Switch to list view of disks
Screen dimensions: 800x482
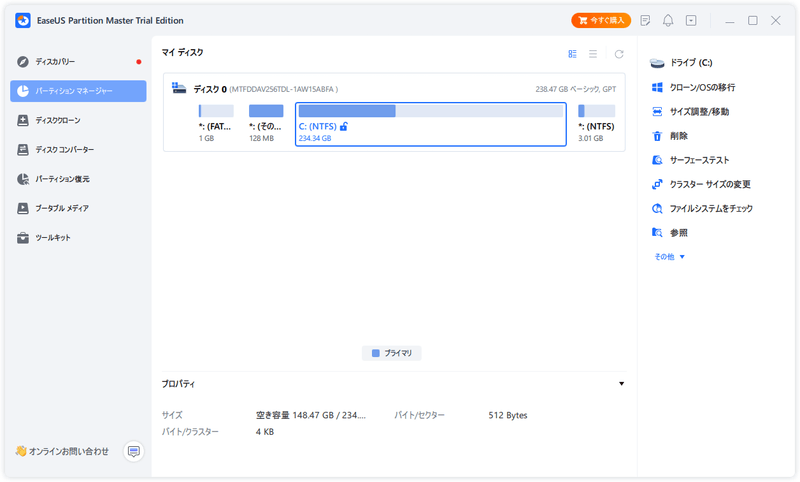click(x=593, y=54)
